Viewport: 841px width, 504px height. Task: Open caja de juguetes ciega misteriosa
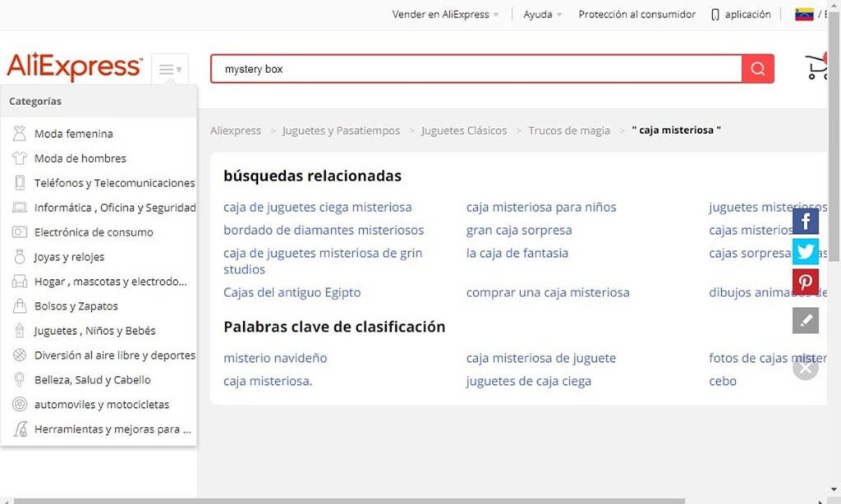[x=318, y=207]
